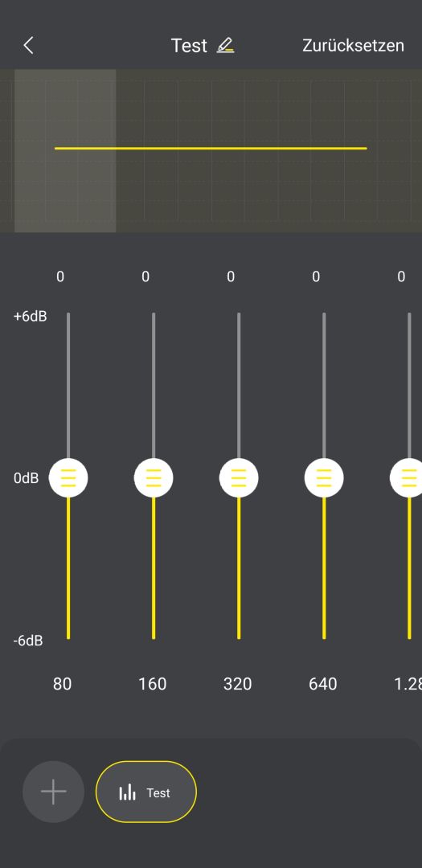Tap the yellow EQ curve line
This screenshot has width=422, height=868.
coord(211,149)
